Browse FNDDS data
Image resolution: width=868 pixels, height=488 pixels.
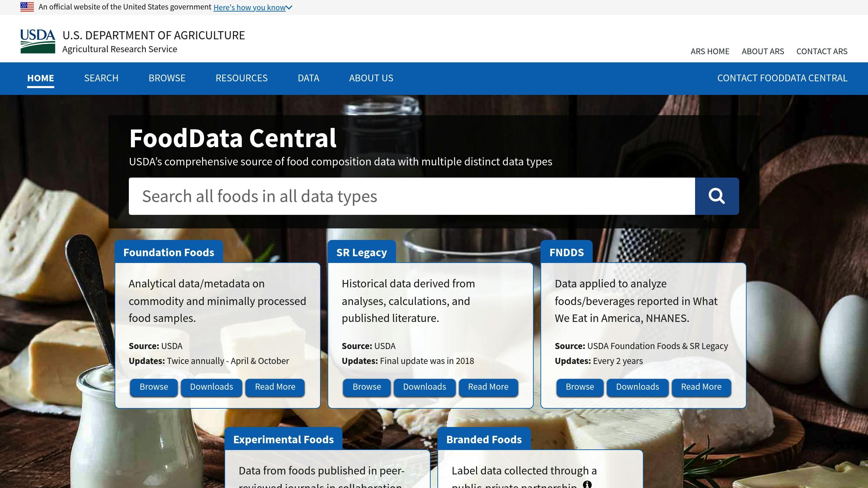pyautogui.click(x=580, y=387)
